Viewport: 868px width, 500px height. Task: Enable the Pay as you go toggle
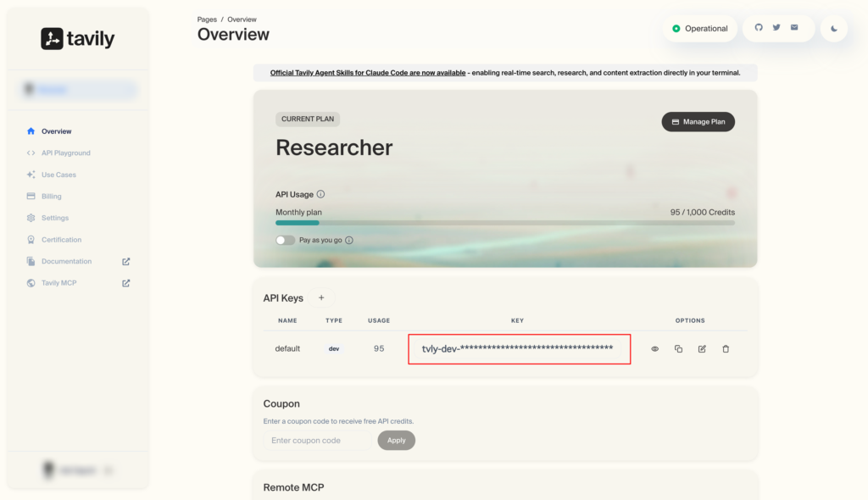coord(286,241)
